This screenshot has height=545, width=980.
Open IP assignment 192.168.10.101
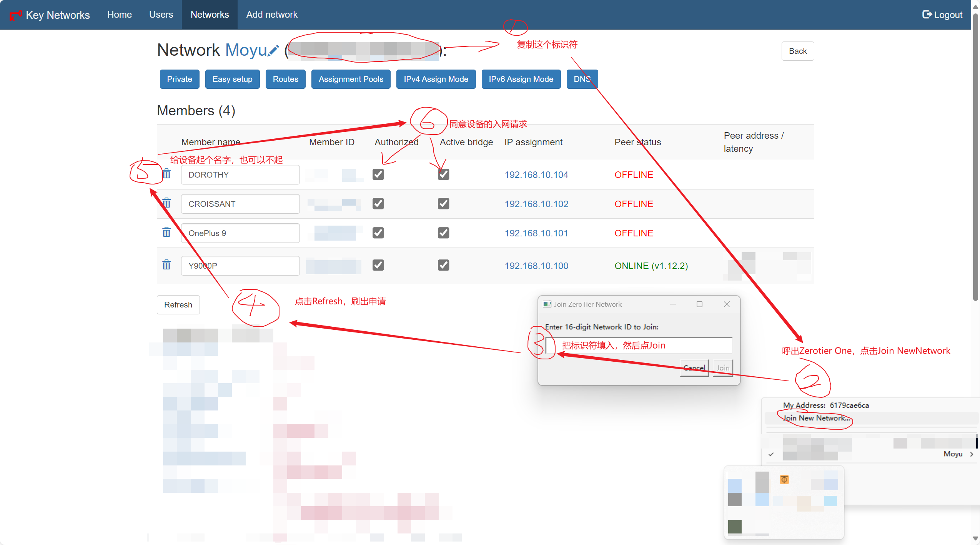[x=536, y=233]
